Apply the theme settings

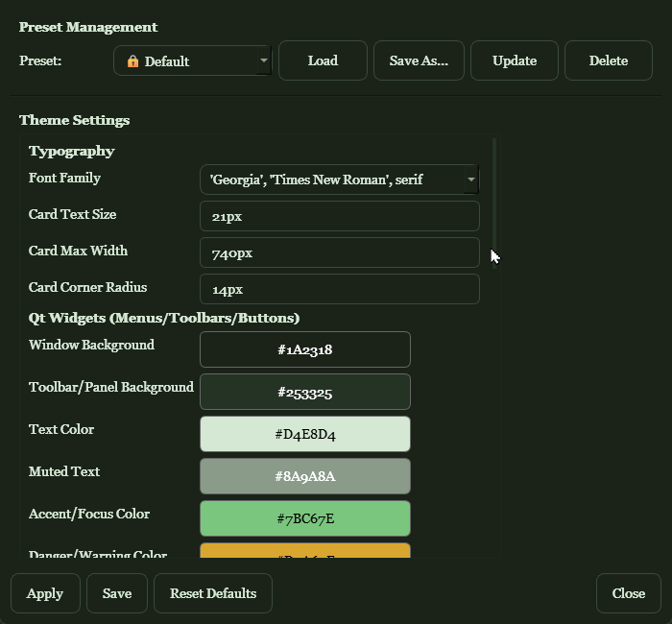[x=45, y=593]
